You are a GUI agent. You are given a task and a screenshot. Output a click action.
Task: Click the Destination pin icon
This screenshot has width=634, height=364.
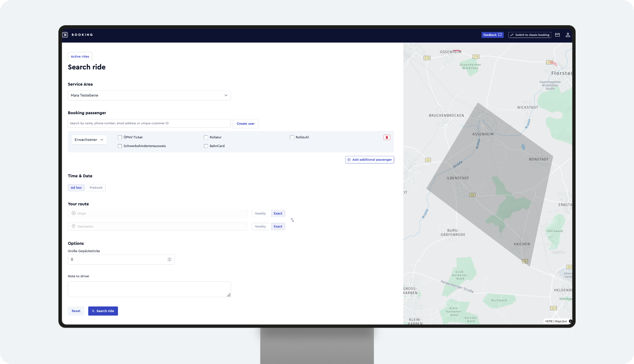point(74,226)
